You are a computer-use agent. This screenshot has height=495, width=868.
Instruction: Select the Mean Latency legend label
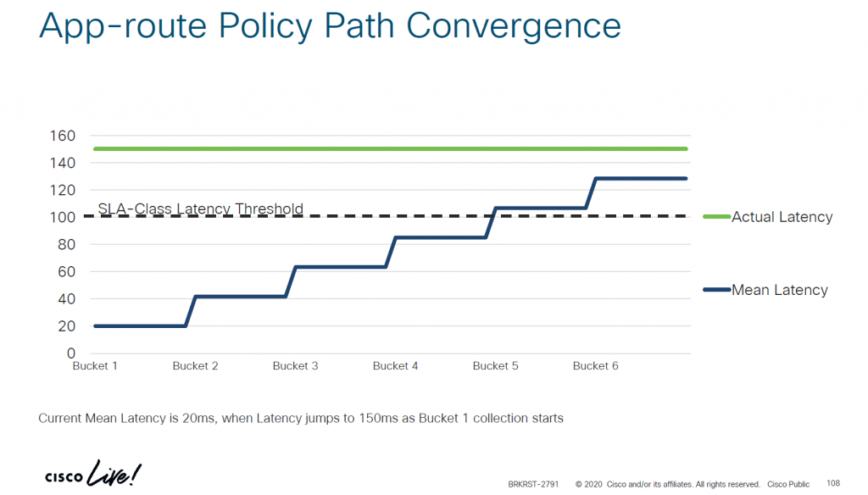click(x=779, y=290)
